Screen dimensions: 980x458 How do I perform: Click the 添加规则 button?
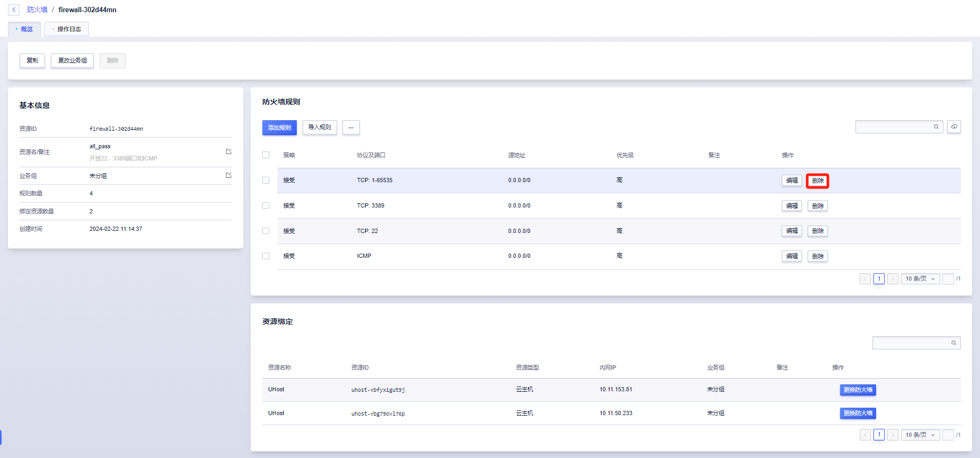click(x=279, y=128)
